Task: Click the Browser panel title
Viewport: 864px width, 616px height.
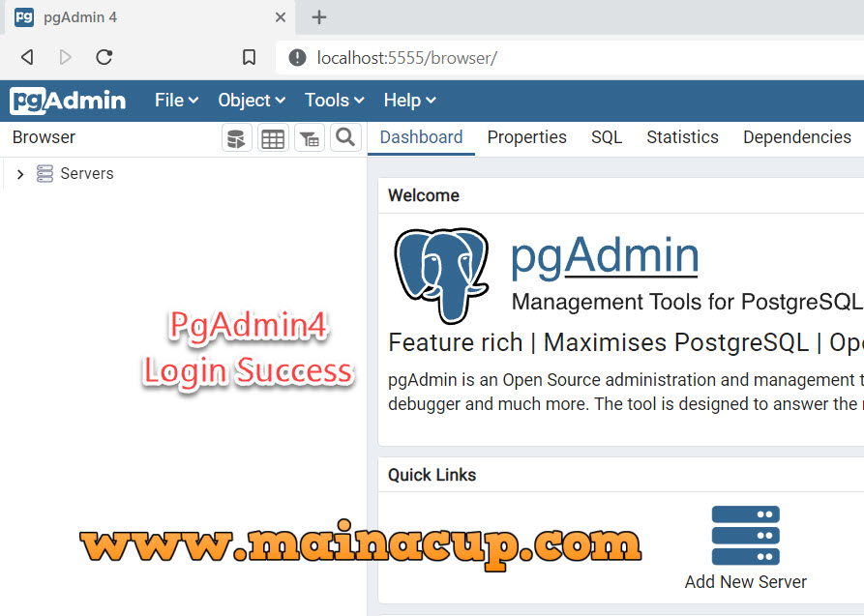Action: (x=44, y=137)
